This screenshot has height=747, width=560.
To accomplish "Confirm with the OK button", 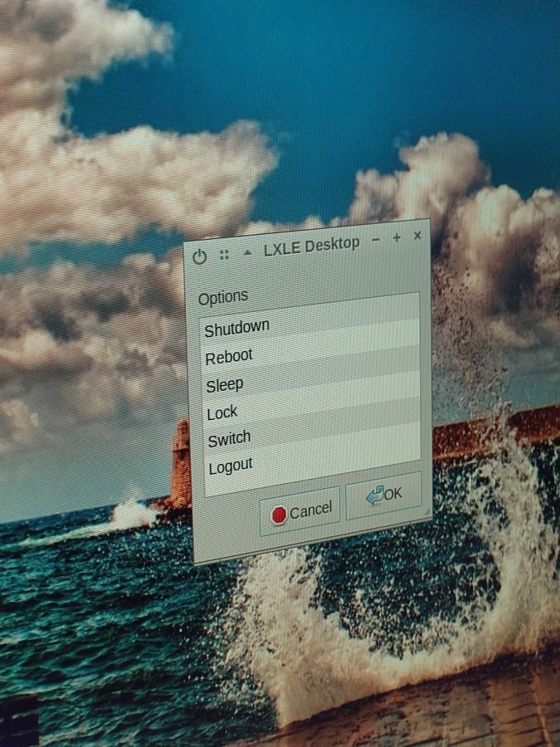I will coord(384,495).
